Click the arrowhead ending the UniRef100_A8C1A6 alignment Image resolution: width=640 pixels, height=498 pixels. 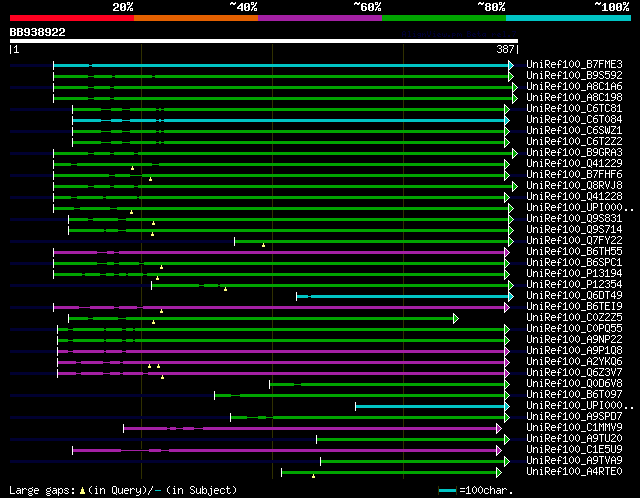514,87
